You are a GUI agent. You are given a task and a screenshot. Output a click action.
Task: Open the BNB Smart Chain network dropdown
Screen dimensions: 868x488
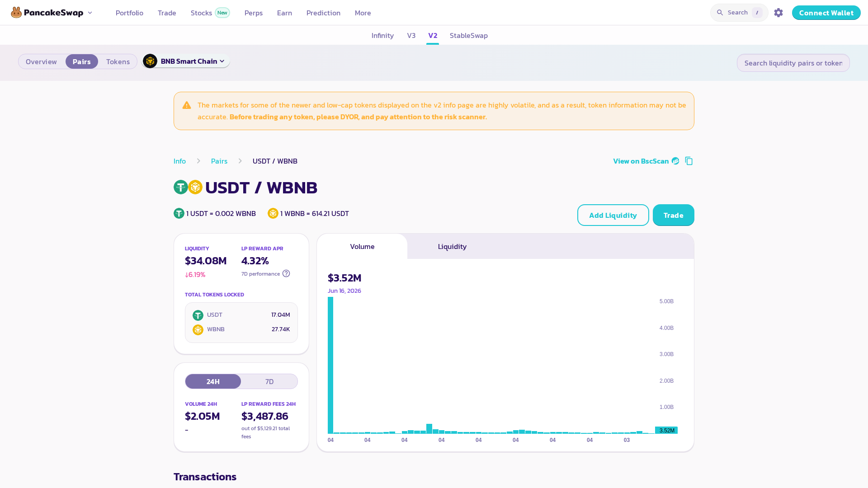point(186,61)
